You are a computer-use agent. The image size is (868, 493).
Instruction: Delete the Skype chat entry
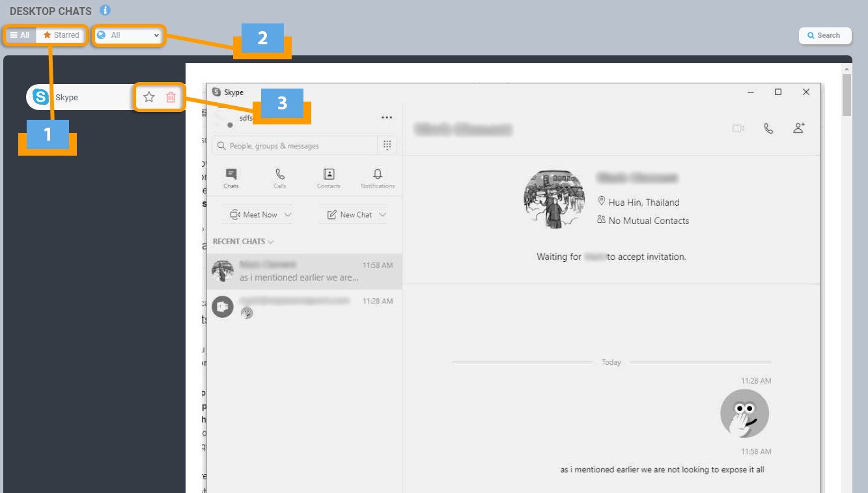point(171,97)
